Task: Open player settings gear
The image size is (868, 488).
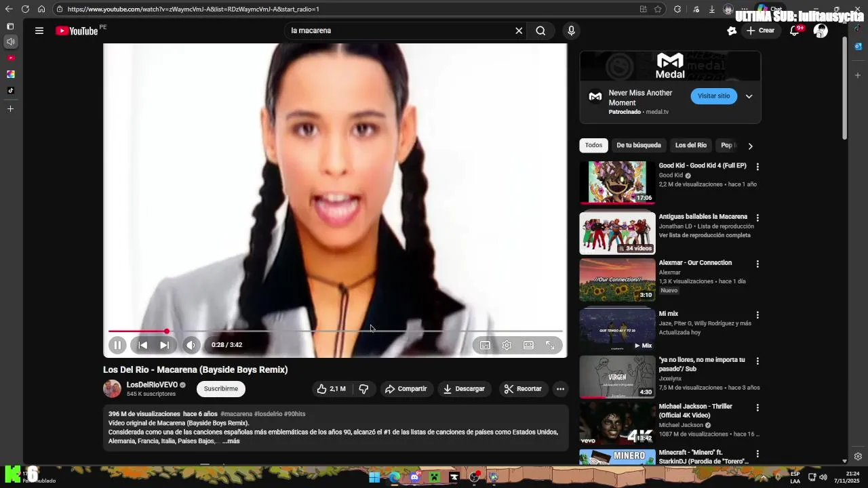Action: 507,345
